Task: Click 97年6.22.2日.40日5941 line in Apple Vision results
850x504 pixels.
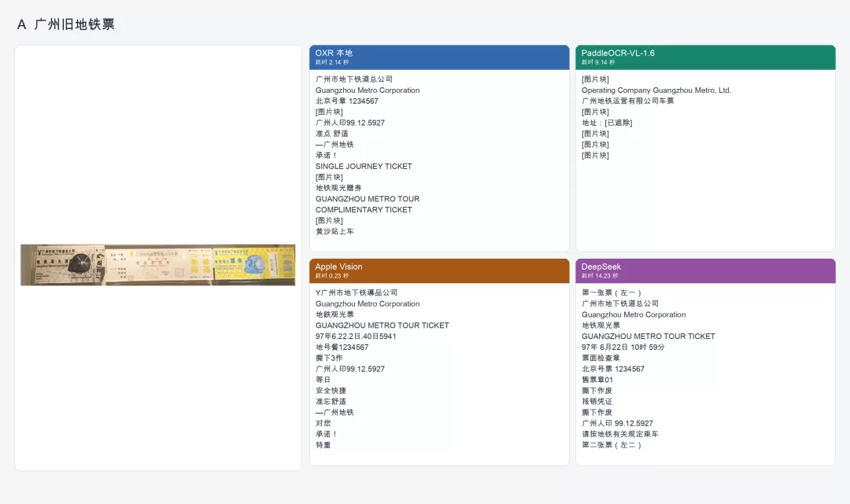Action: (356, 337)
